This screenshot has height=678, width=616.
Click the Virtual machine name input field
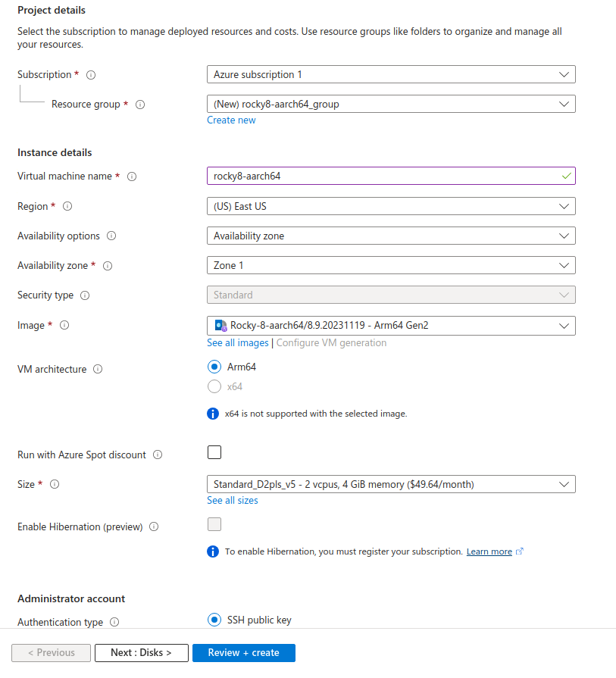point(383,176)
